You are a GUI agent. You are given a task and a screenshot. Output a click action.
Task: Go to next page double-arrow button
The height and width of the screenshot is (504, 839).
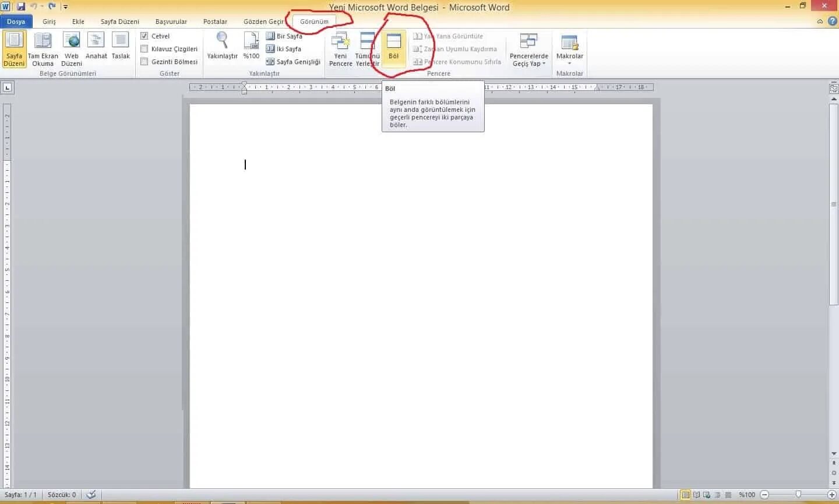tap(834, 482)
